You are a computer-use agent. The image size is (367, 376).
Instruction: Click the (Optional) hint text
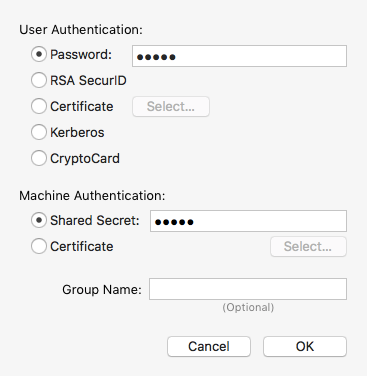click(248, 307)
